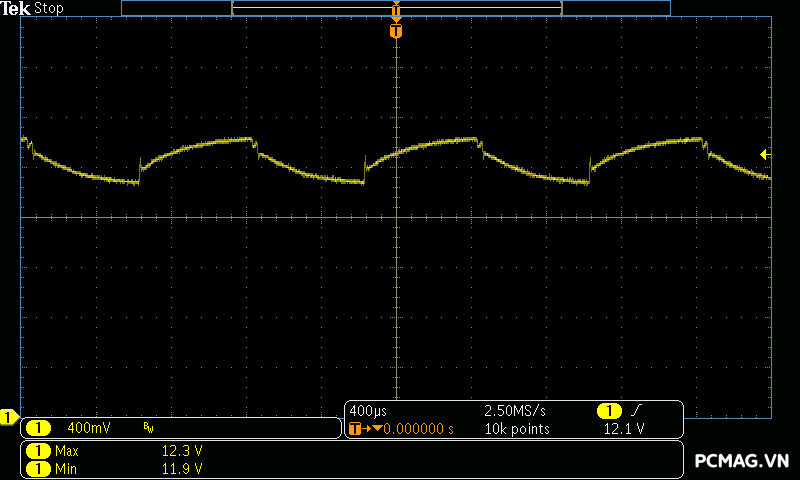Click the yellow trigger level arrow
800x480 pixels.
click(x=764, y=154)
